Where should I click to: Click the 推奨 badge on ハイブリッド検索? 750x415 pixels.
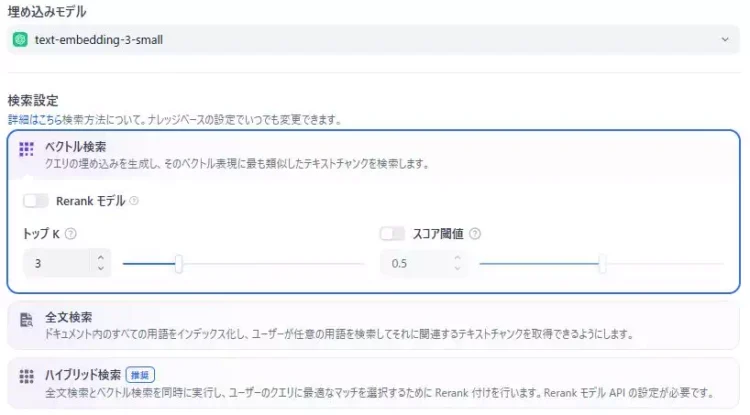(140, 375)
